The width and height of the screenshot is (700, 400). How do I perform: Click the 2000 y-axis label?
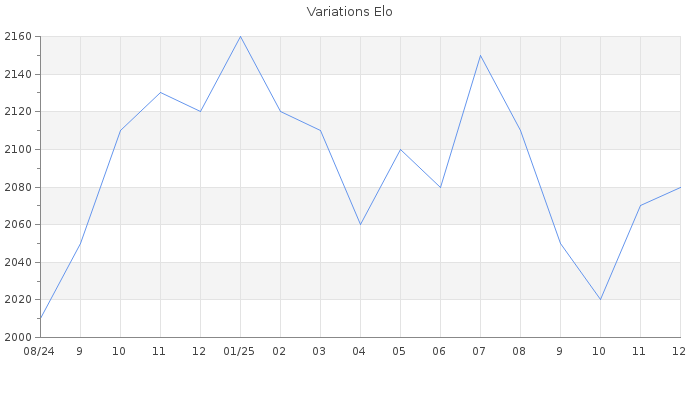pyautogui.click(x=18, y=337)
